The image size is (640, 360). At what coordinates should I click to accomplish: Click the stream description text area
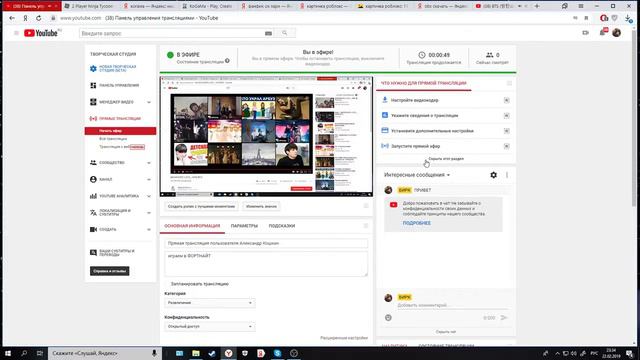266,264
